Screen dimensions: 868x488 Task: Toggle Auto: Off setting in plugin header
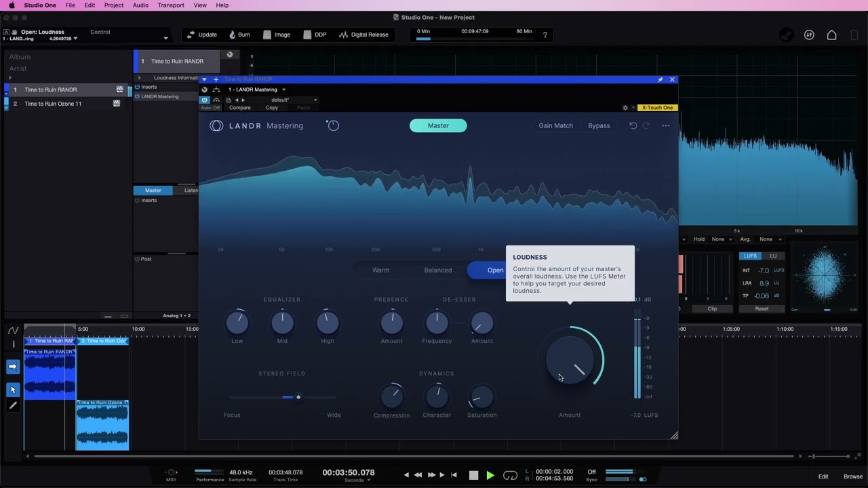[211, 108]
